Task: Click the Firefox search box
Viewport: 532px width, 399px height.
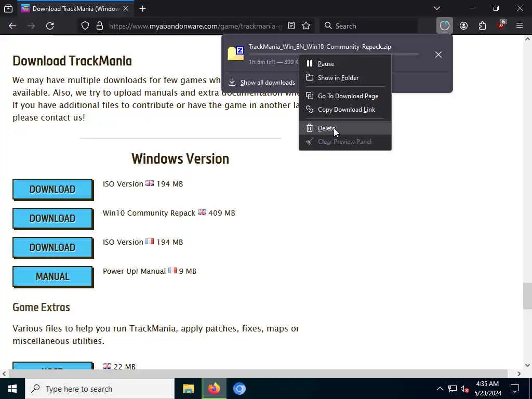Action: [368, 26]
